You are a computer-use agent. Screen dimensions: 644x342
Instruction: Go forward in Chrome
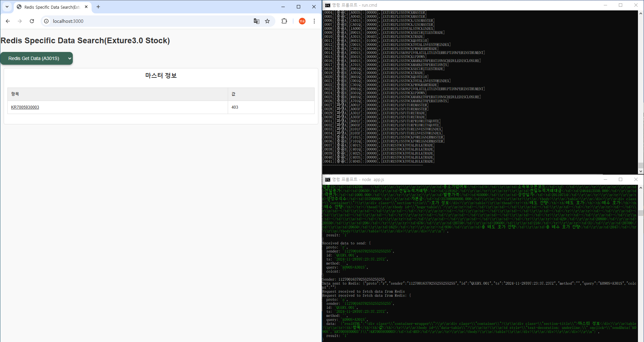20,21
